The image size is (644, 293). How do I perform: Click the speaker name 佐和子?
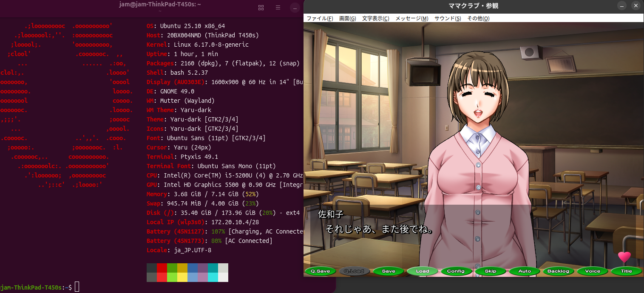click(x=331, y=214)
